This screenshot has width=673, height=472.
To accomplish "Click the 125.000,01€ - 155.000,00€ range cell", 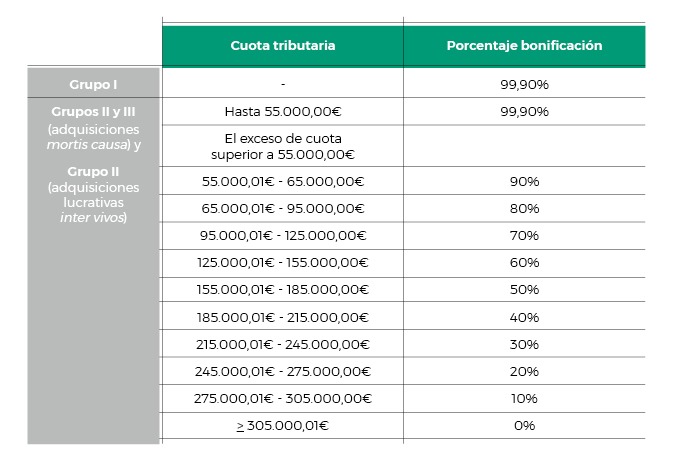I will (282, 262).
